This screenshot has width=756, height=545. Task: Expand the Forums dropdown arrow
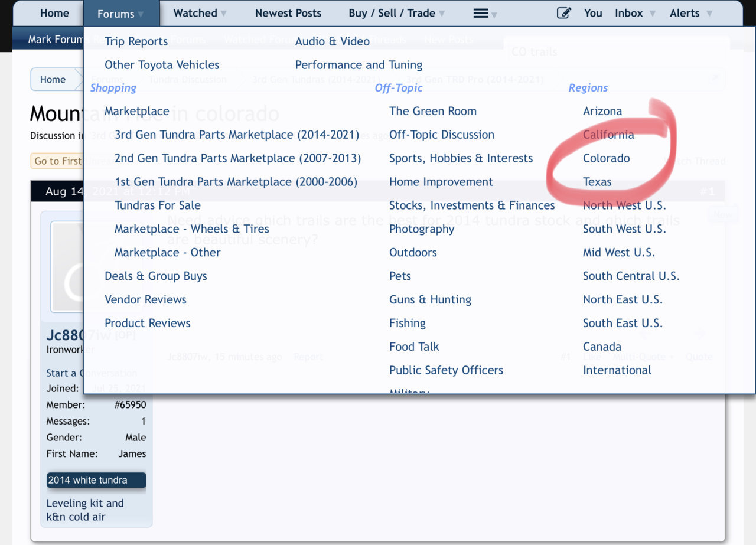(141, 14)
